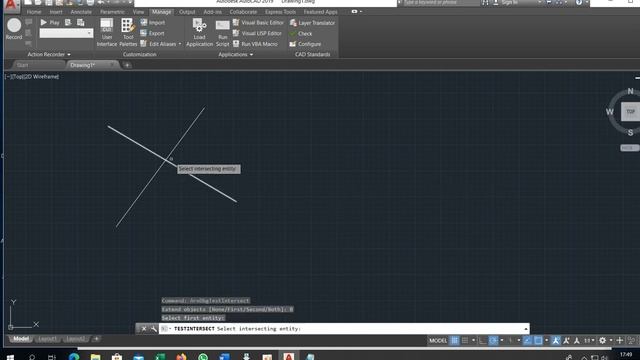
Task: Open WhatsApp from the taskbar
Action: 203,357
